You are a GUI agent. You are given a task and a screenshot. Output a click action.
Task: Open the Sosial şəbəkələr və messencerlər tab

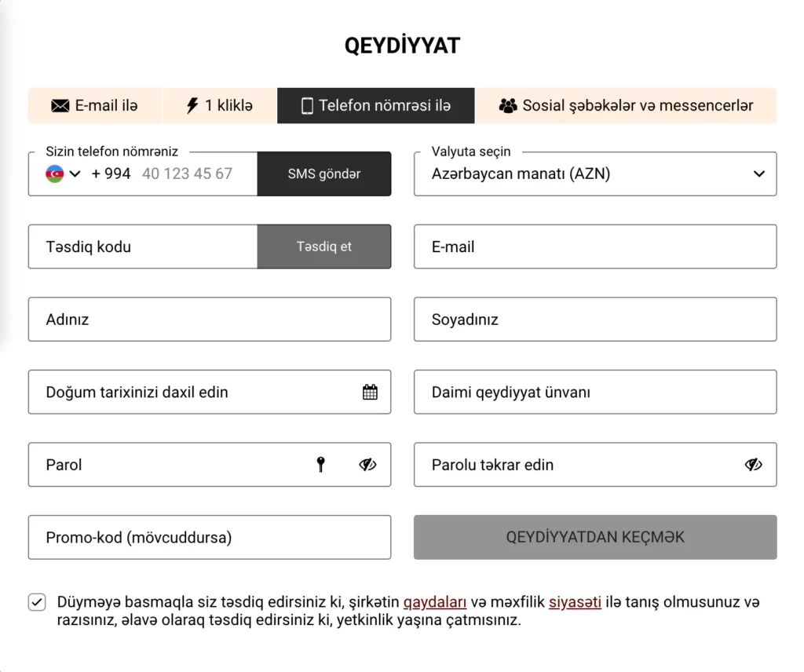(x=627, y=104)
